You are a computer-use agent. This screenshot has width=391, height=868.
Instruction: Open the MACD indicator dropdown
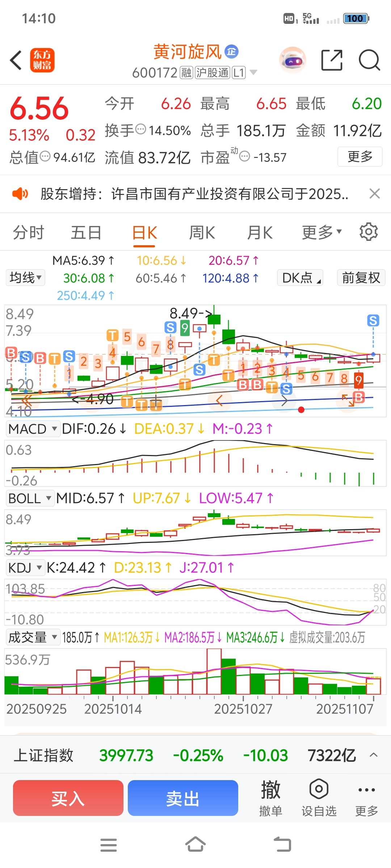pyautogui.click(x=33, y=429)
